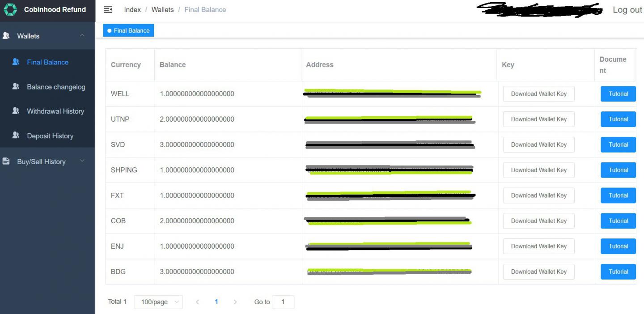Click the Balance changelog sidebar icon
The width and height of the screenshot is (644, 314).
click(x=16, y=87)
